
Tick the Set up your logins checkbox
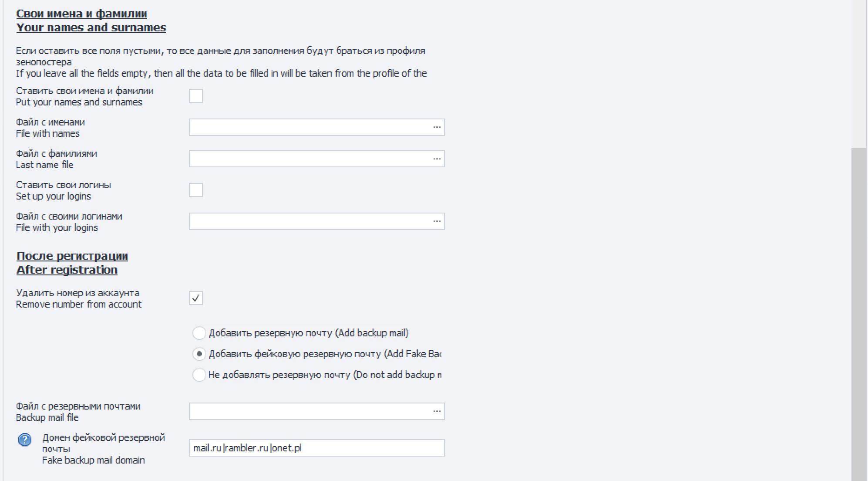coord(196,190)
